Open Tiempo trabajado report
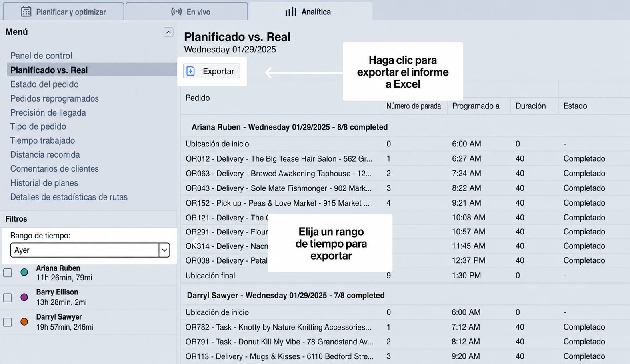Viewport: 630px width, 364px height. (42, 140)
